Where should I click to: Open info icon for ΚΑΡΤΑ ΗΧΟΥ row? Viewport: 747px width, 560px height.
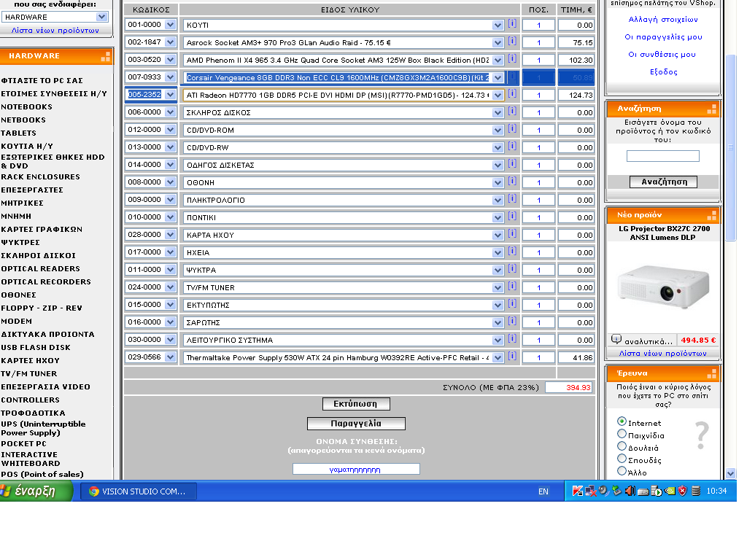[x=512, y=234]
